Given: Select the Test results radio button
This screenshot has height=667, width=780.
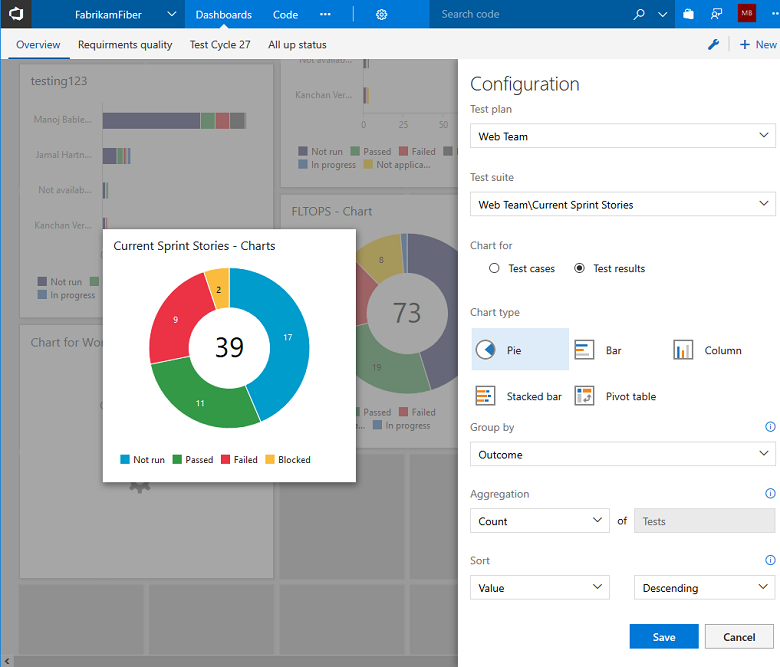Looking at the screenshot, I should pyautogui.click(x=579, y=268).
